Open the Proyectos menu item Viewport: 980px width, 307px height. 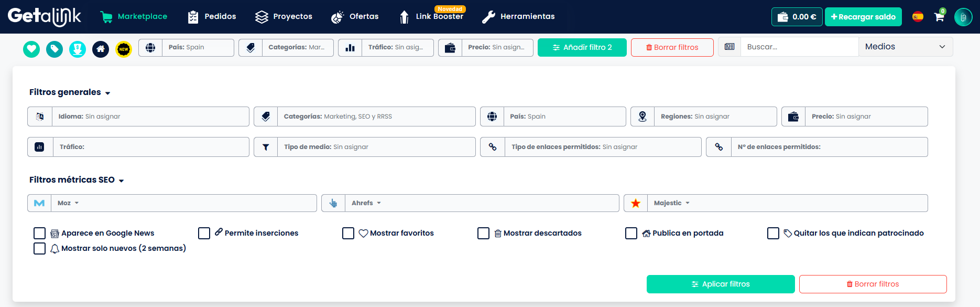(284, 17)
